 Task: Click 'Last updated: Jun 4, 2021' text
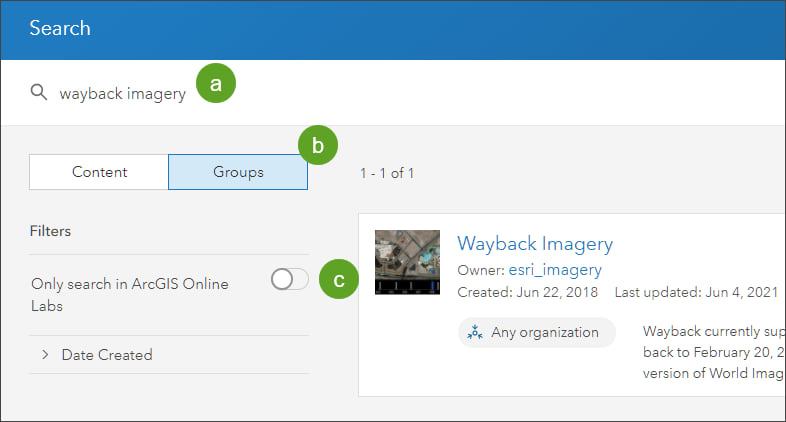tap(696, 292)
